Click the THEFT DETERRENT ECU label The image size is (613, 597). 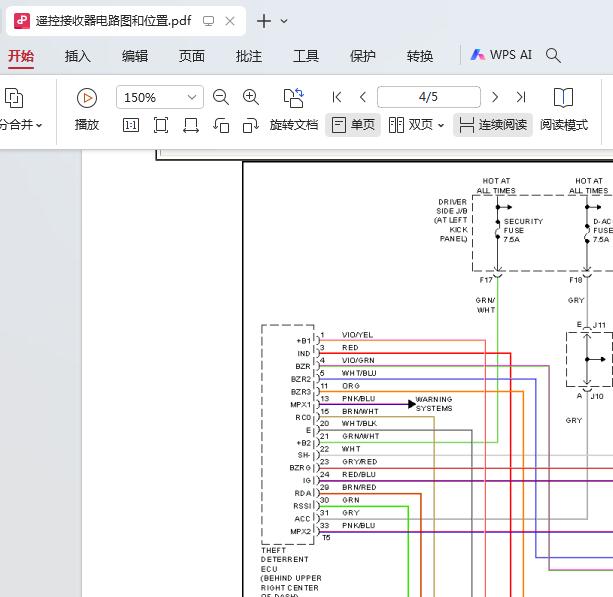click(285, 559)
